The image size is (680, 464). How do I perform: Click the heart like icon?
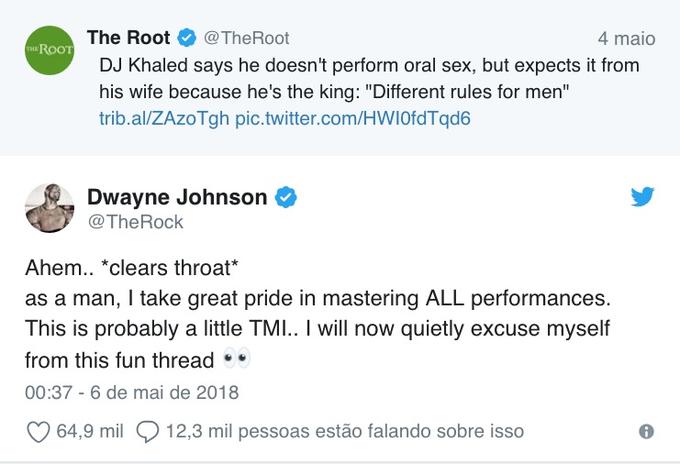point(38,432)
